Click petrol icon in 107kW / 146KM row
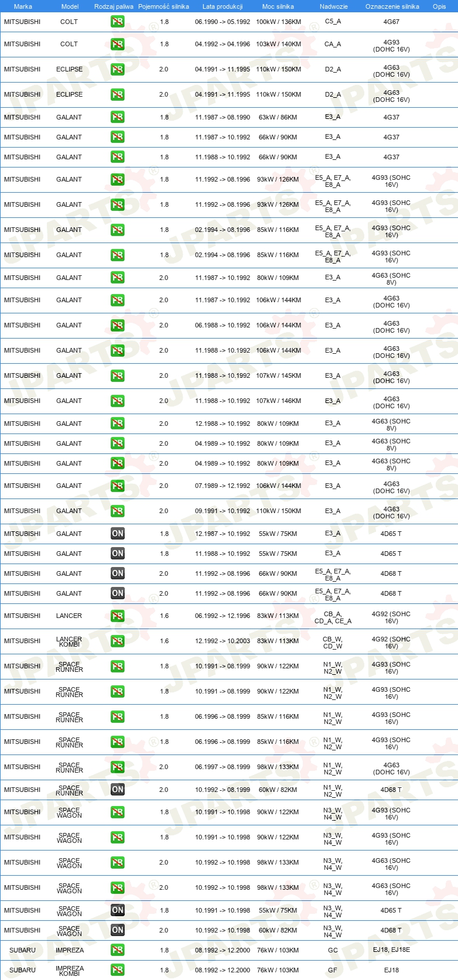 tap(118, 401)
